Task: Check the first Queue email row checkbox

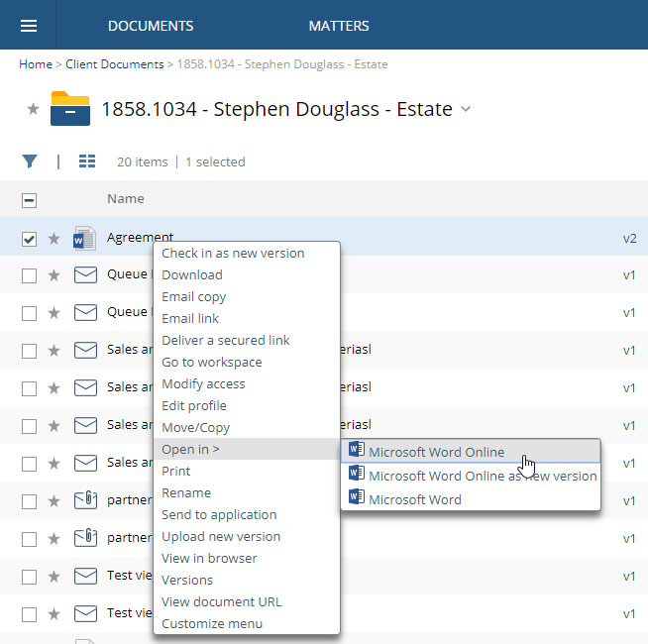Action: coord(30,275)
